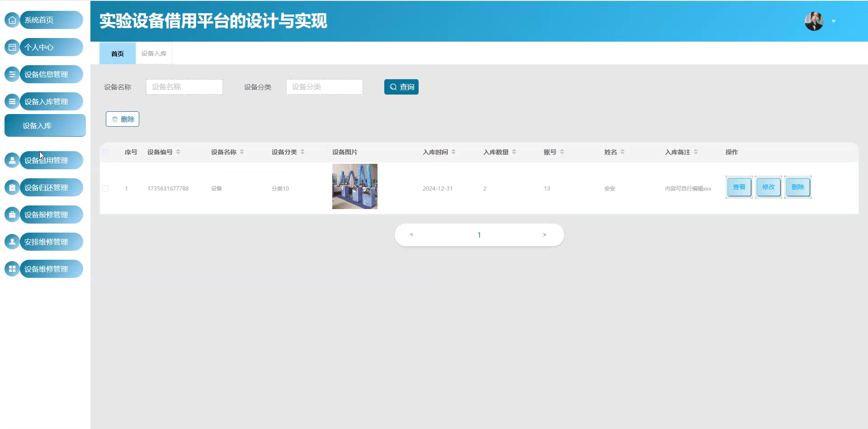Click 删除 in the 设备 row actions

798,187
